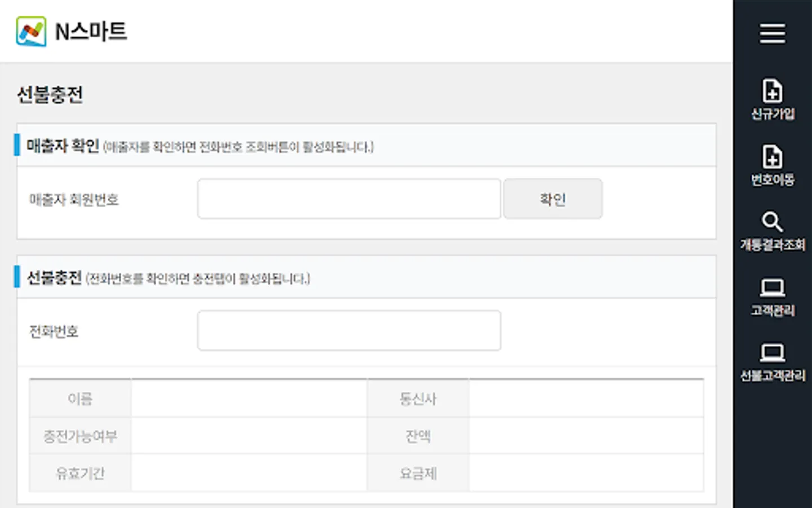
Task: Click the N스마트 title text
Action: pyautogui.click(x=91, y=32)
